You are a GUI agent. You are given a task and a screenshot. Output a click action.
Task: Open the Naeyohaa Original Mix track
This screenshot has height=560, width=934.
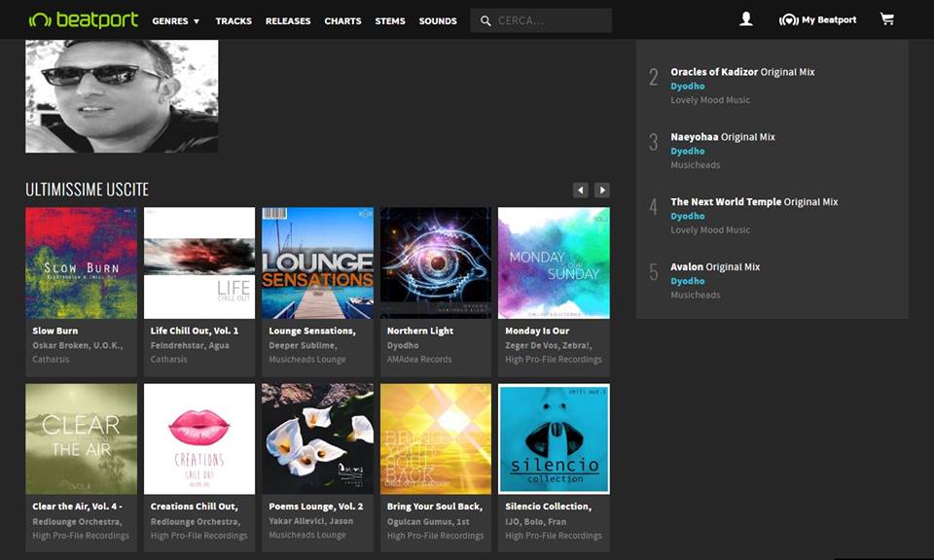coord(723,137)
